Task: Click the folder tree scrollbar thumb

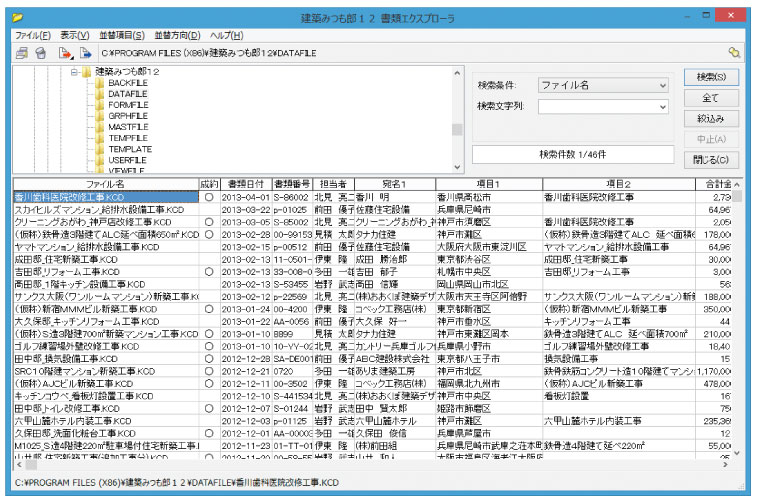Action: click(457, 129)
